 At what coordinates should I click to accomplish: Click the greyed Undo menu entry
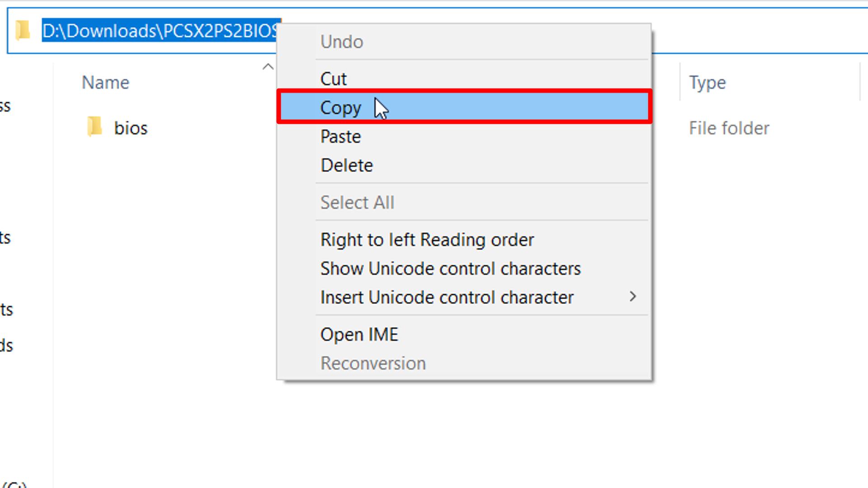coord(464,42)
